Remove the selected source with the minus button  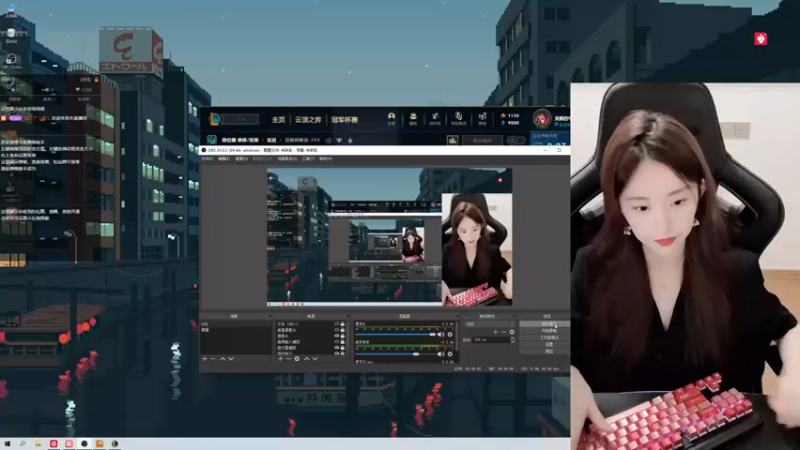(x=288, y=359)
